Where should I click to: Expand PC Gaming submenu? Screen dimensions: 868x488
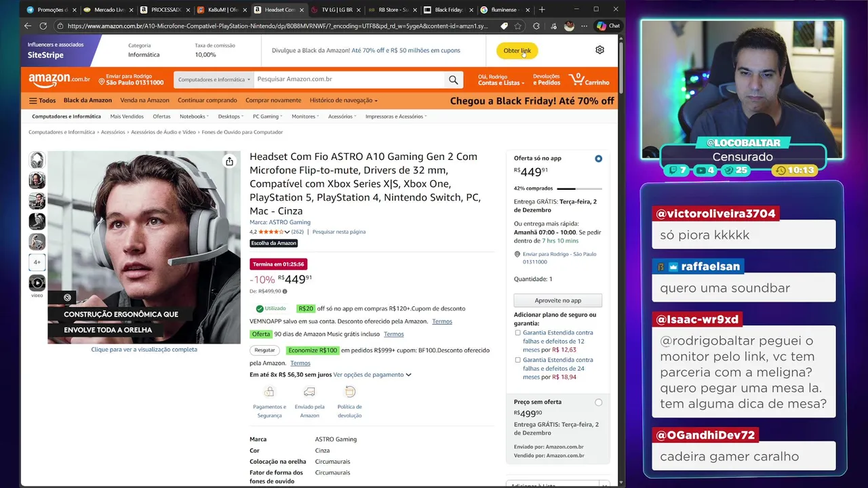[267, 117]
